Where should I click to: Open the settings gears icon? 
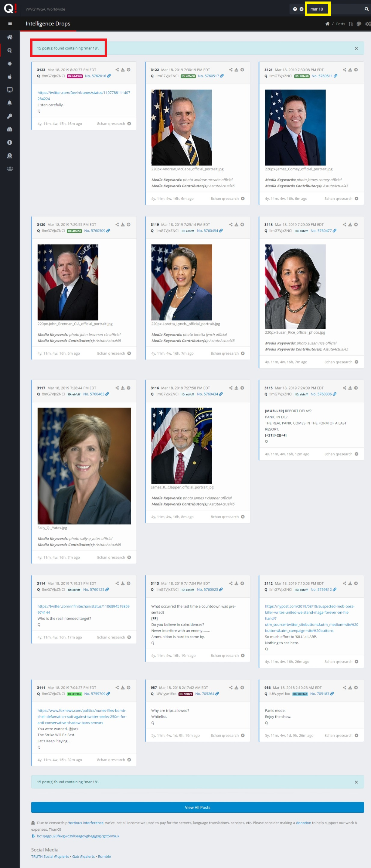click(368, 24)
